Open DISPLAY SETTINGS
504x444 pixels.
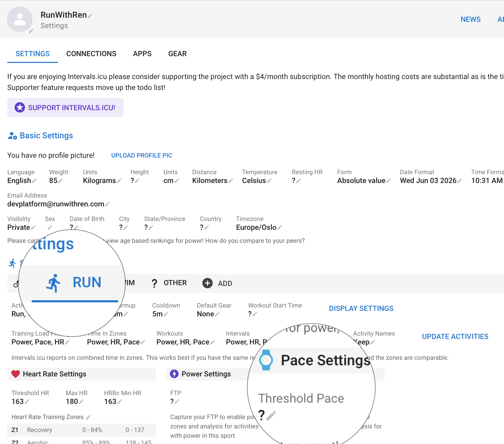click(x=361, y=309)
